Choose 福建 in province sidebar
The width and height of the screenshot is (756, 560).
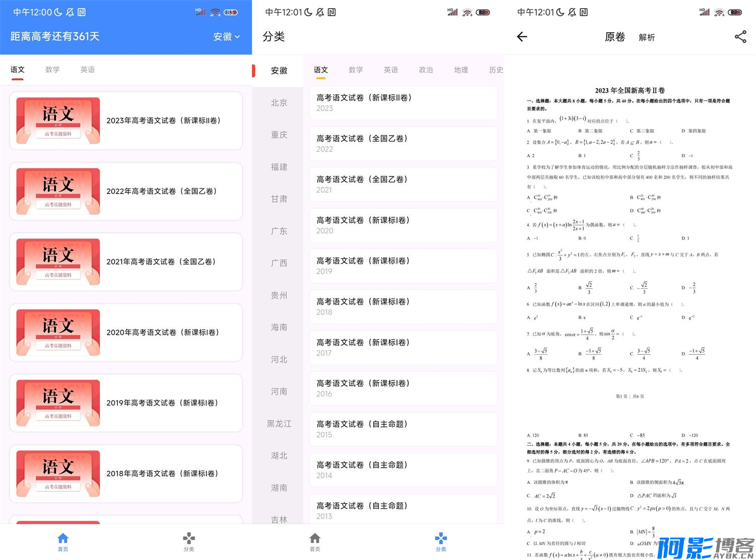(279, 167)
